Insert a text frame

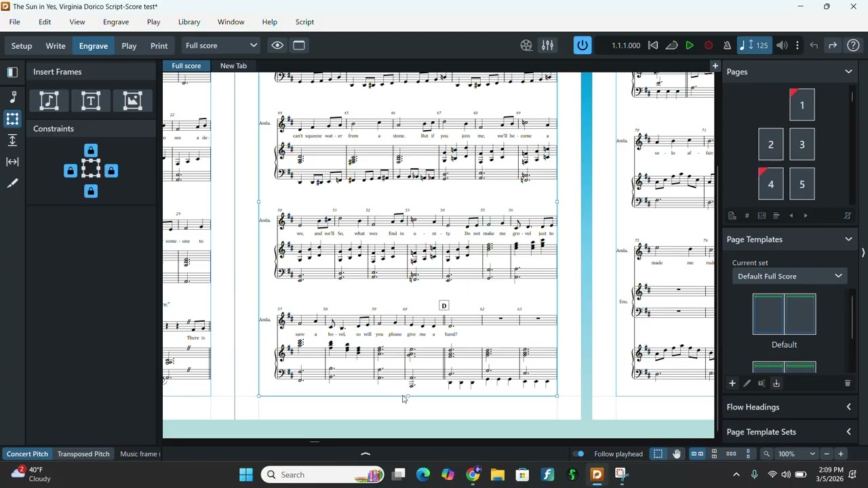click(91, 101)
